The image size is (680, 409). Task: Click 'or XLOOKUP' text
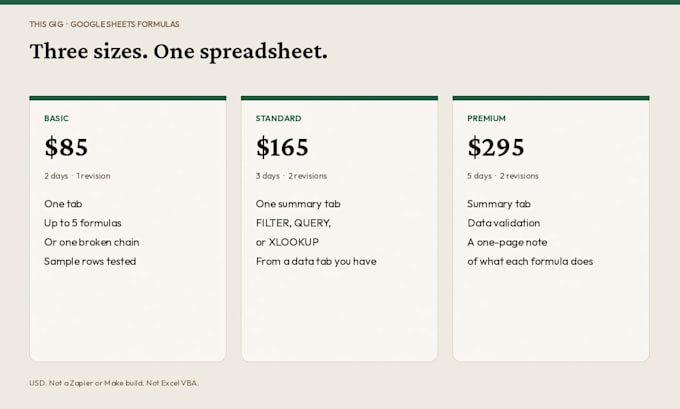click(x=288, y=242)
